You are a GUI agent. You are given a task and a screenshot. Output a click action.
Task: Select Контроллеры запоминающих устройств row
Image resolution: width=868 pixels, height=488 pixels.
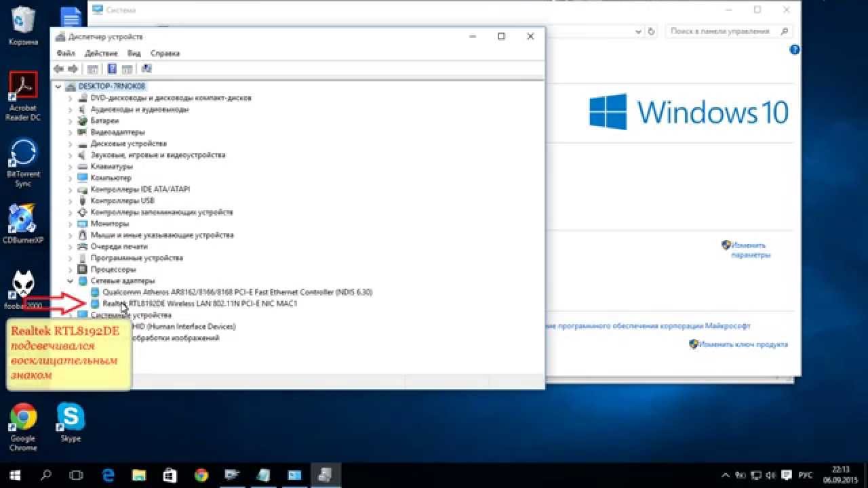pyautogui.click(x=161, y=212)
